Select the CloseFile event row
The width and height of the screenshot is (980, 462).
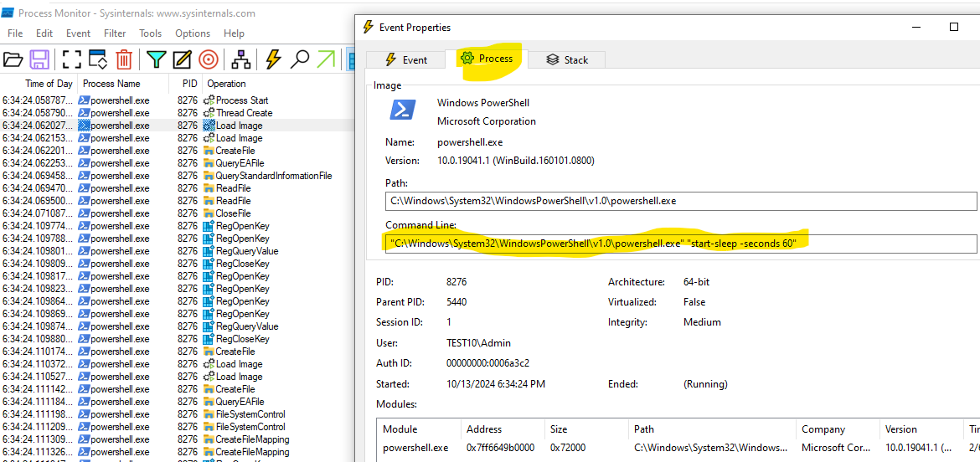point(175,213)
